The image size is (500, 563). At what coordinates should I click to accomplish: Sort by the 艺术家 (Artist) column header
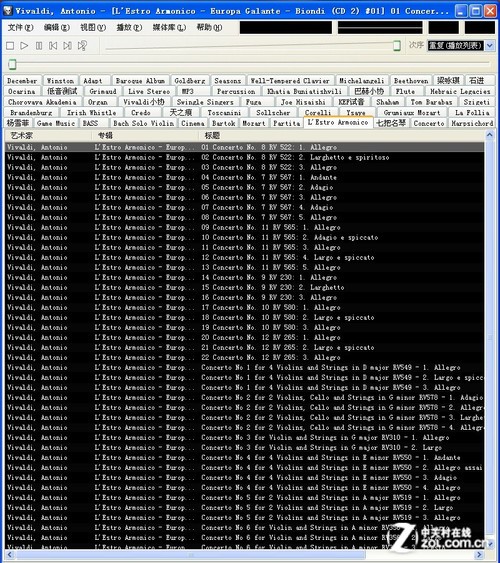tap(48, 135)
